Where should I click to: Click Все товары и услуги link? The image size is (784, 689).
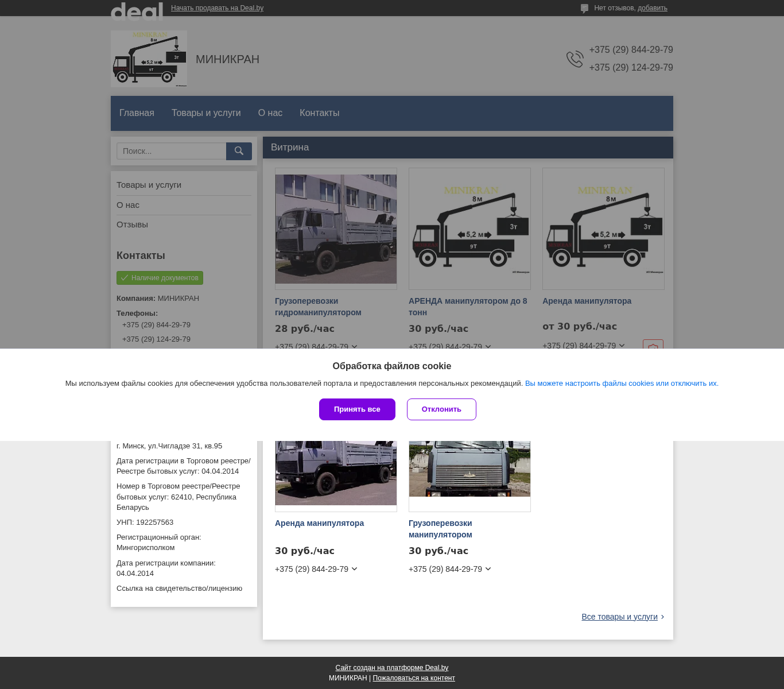(x=619, y=617)
